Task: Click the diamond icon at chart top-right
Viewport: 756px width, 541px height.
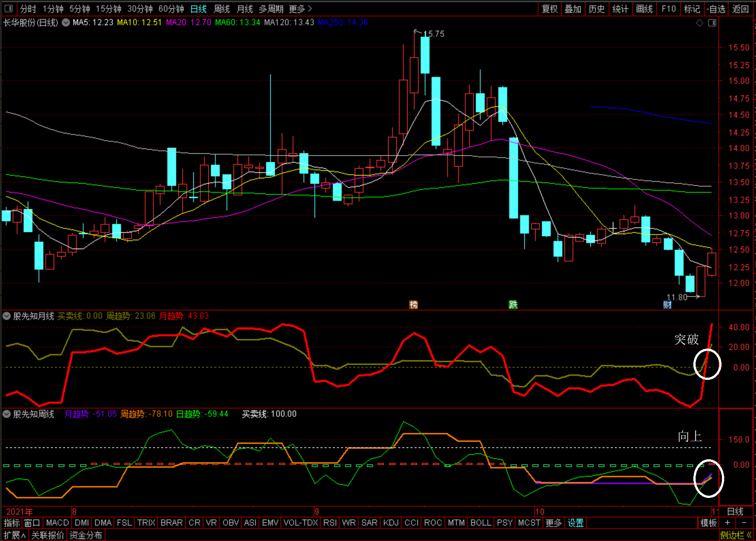Action: pos(700,23)
